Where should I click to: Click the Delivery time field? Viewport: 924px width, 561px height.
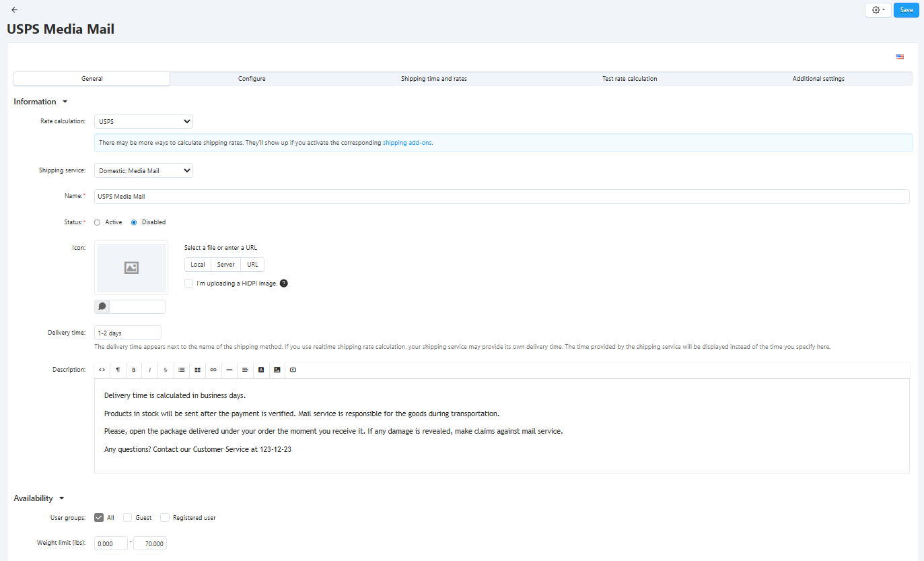(x=128, y=333)
